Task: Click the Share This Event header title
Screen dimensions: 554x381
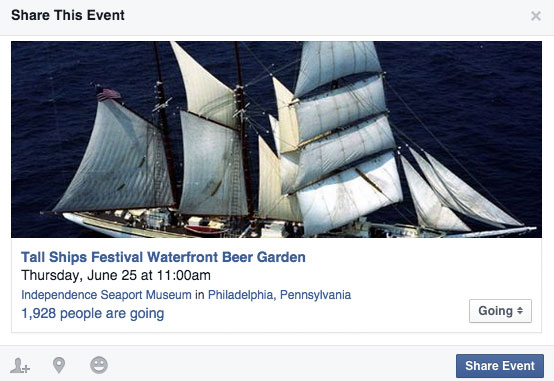Action: click(x=68, y=15)
